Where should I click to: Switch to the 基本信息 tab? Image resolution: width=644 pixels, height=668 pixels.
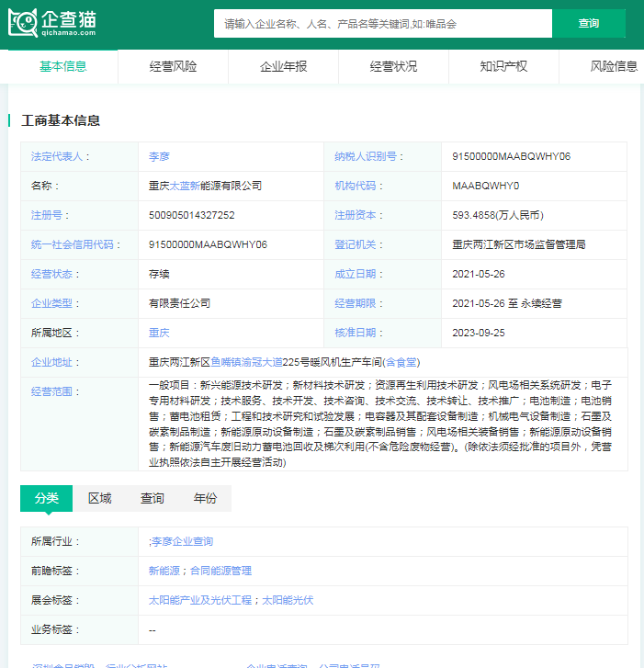click(x=63, y=66)
